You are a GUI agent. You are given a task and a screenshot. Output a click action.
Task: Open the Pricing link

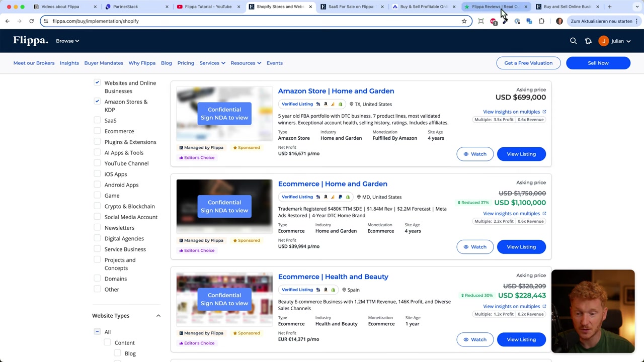186,63
